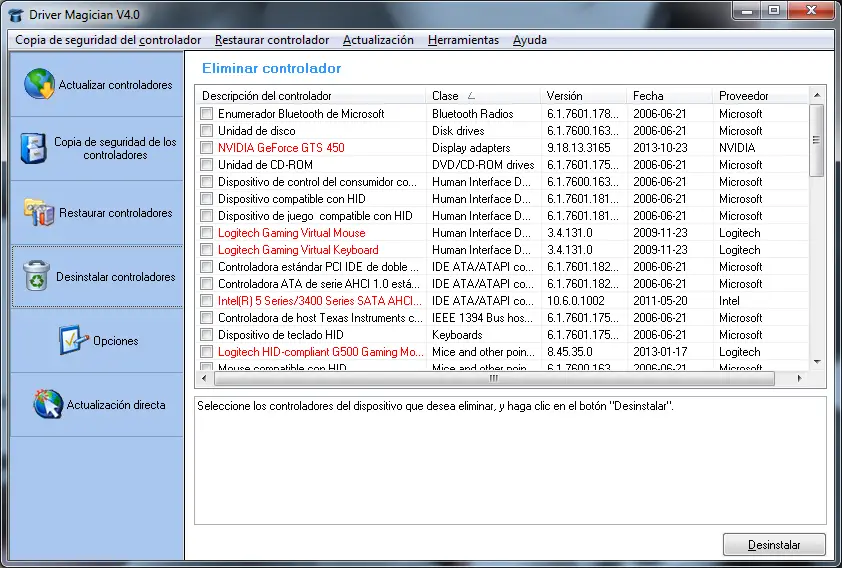This screenshot has height=569, width=842.
Task: Tick the Logitech HID-compliant G500 Gaming Mouse checkbox
Action: click(206, 352)
